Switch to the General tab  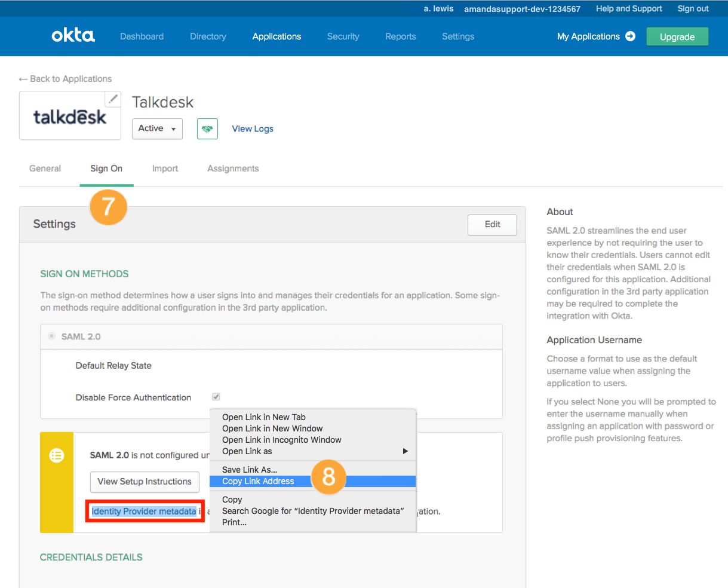tap(45, 169)
